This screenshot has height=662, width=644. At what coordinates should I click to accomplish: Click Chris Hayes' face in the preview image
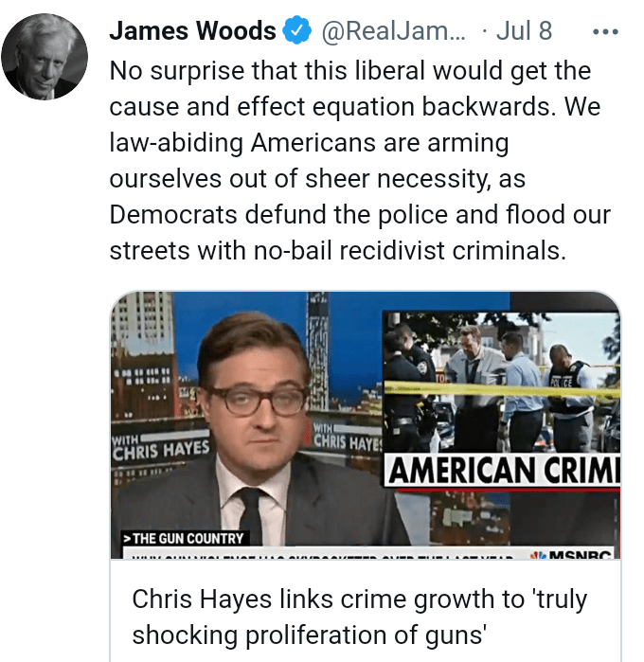pyautogui.click(x=256, y=391)
